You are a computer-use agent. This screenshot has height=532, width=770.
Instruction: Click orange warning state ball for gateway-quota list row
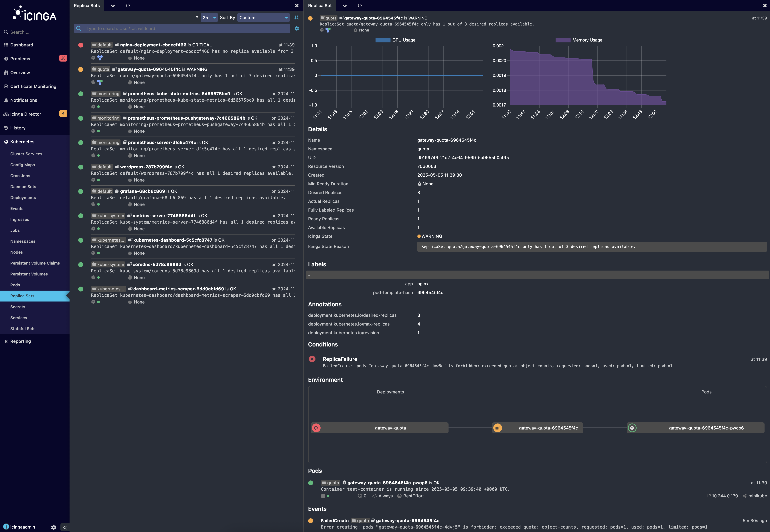(x=81, y=69)
